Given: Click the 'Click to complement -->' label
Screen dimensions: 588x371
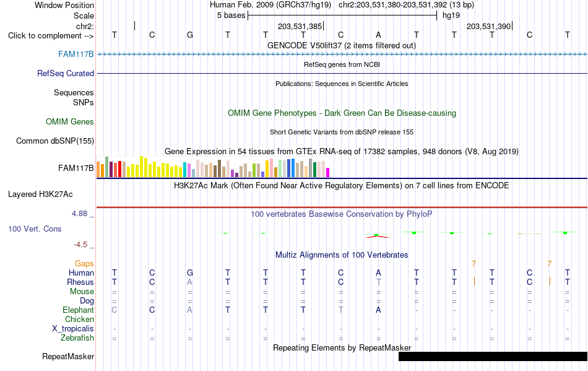Looking at the screenshot, I should (x=51, y=36).
